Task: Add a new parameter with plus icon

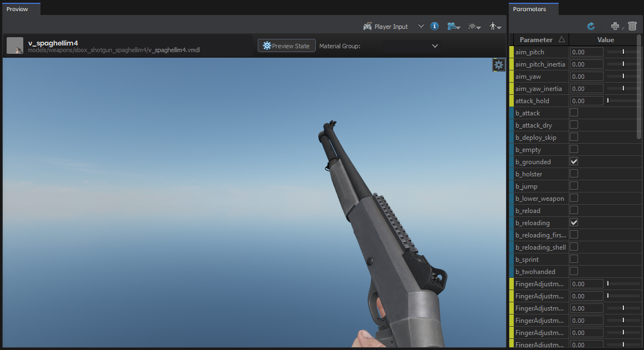Action: (x=615, y=26)
